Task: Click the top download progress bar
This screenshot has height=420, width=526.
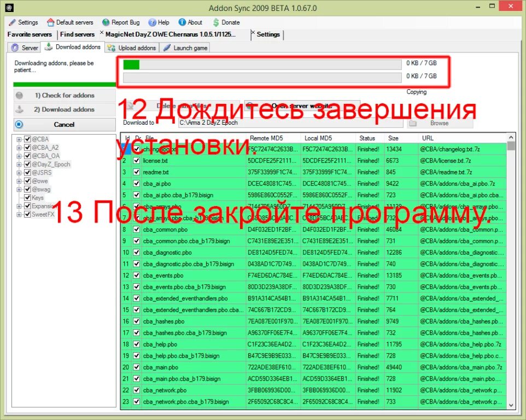Action: click(x=262, y=65)
